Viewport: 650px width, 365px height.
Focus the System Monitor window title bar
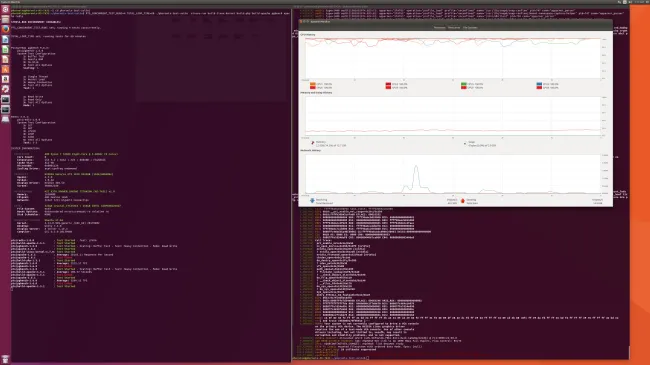point(455,21)
